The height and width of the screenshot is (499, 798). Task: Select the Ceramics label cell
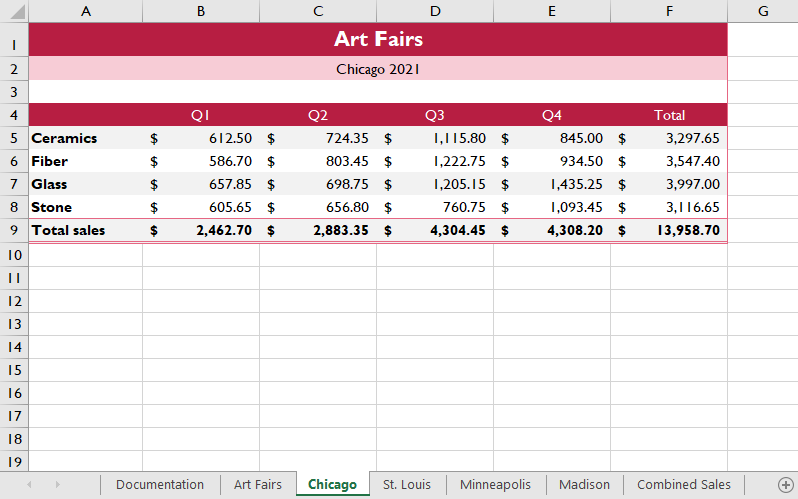coord(86,138)
